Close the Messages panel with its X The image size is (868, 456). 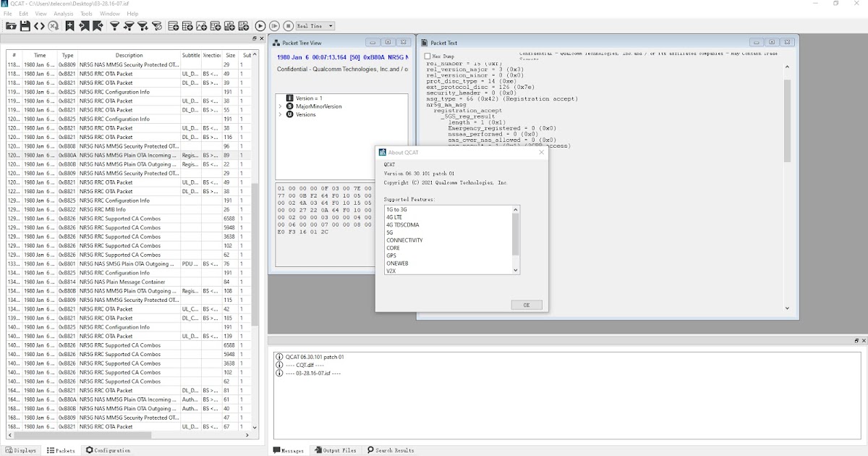(x=864, y=340)
